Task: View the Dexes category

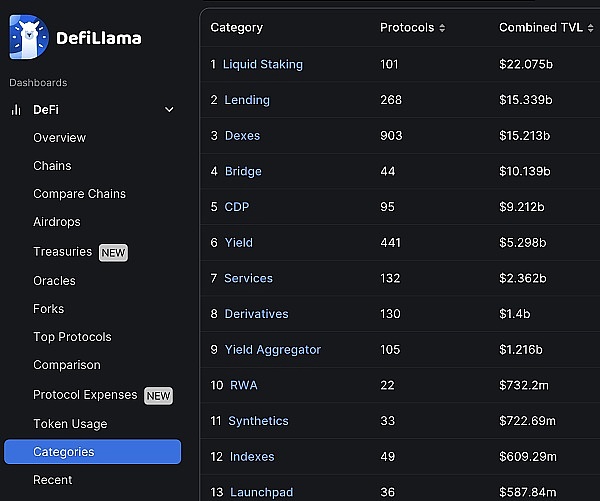Action: (242, 136)
